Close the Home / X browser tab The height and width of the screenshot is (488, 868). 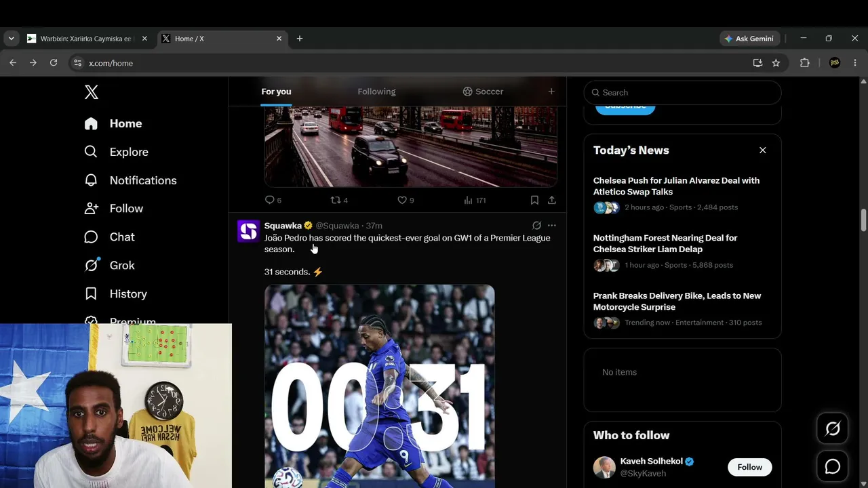[279, 39]
